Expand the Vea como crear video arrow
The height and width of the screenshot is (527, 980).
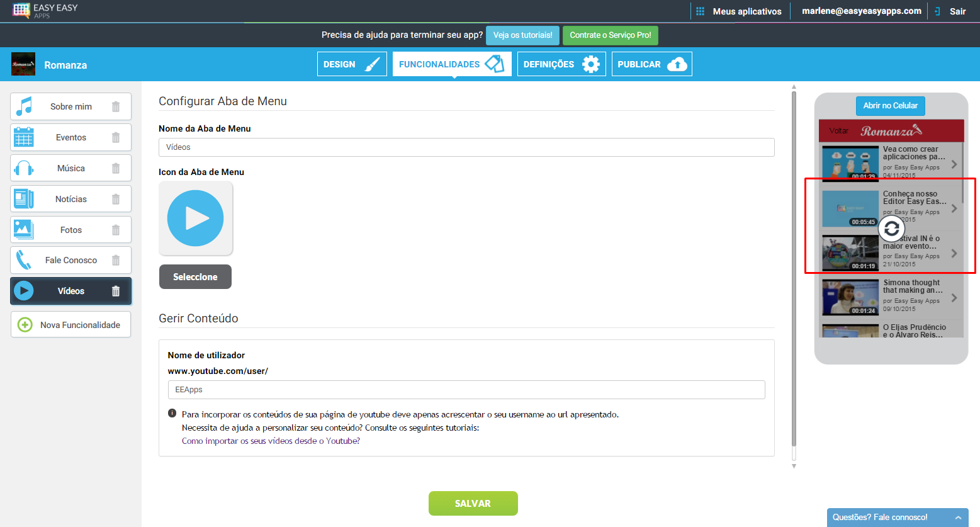(x=954, y=164)
